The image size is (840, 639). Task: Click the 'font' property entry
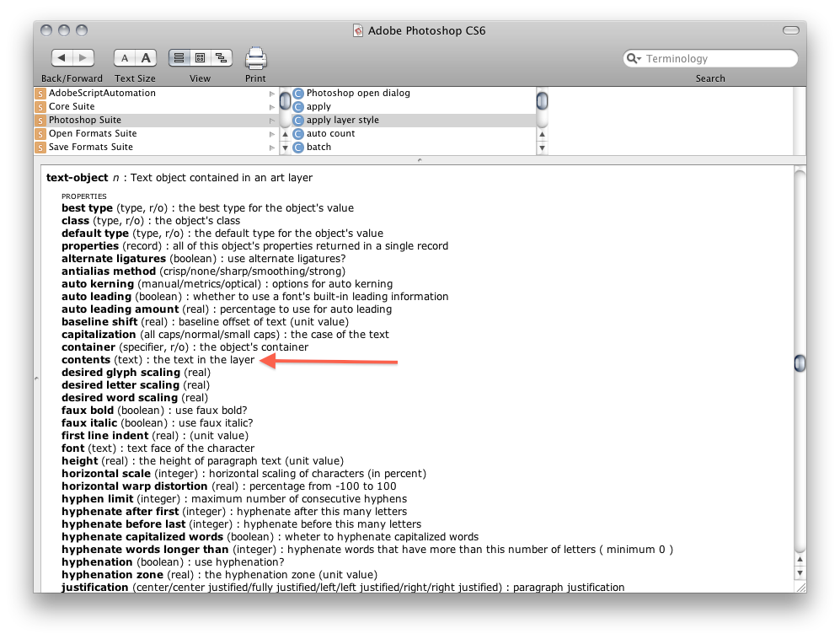[158, 448]
